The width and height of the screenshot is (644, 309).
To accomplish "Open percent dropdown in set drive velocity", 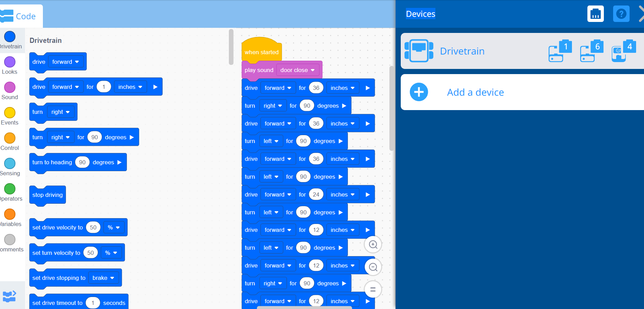I will pyautogui.click(x=114, y=227).
